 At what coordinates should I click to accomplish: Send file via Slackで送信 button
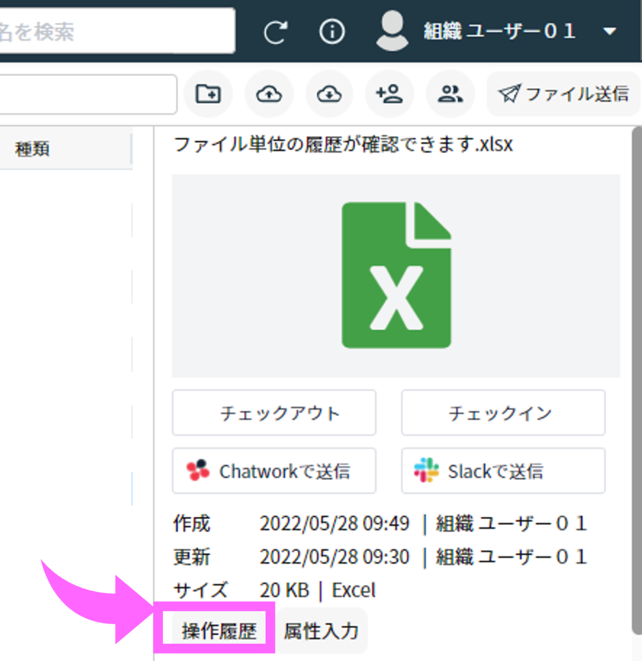[503, 471]
